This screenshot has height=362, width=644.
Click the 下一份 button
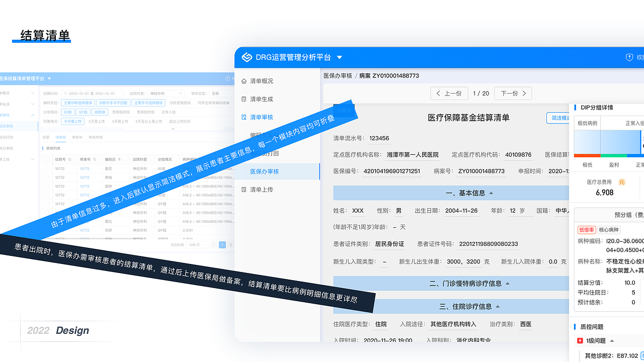[x=513, y=93]
